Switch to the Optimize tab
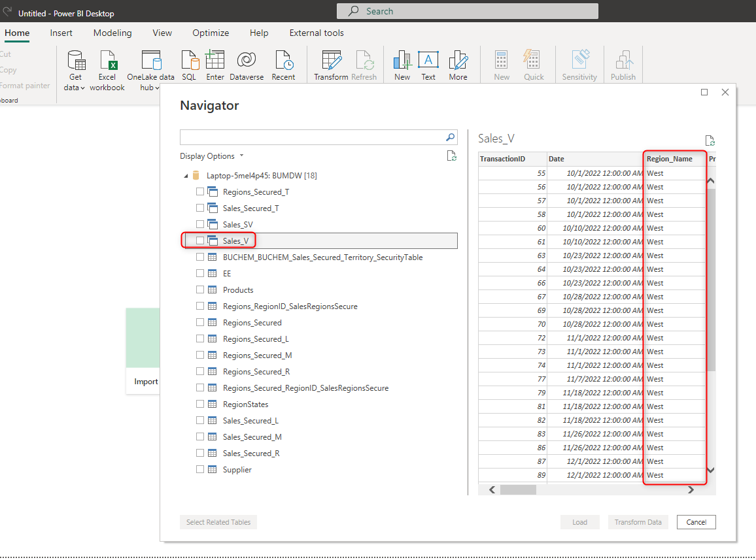Screen dimensions: 756x560 (211, 33)
